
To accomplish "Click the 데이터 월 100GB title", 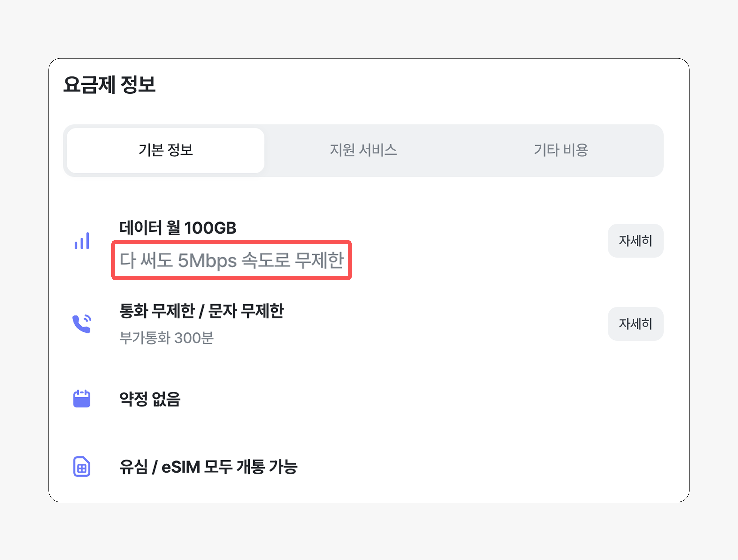I will [x=178, y=228].
